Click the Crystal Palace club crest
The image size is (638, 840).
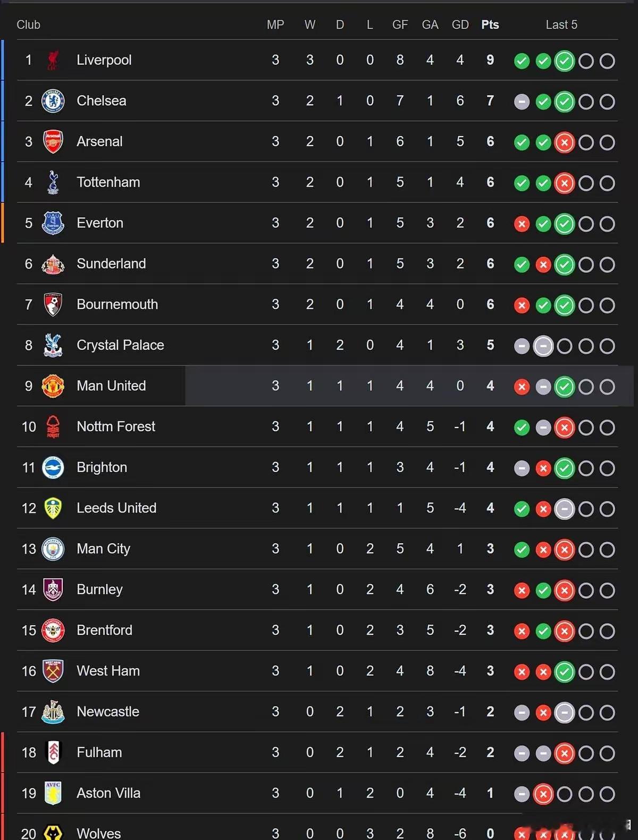coord(53,346)
